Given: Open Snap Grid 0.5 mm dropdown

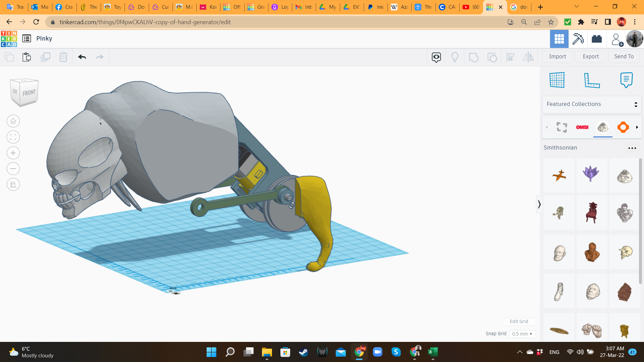Looking at the screenshot, I should click(x=522, y=334).
